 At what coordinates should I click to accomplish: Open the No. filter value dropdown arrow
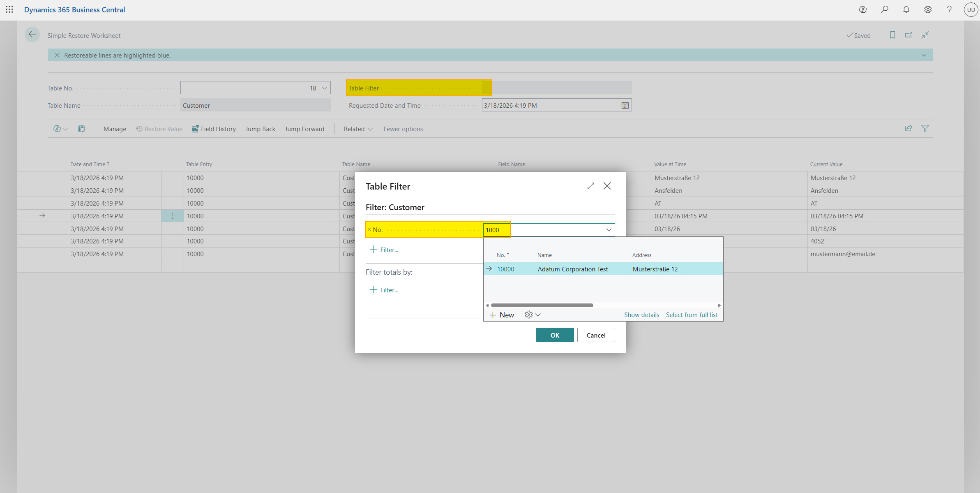point(609,230)
